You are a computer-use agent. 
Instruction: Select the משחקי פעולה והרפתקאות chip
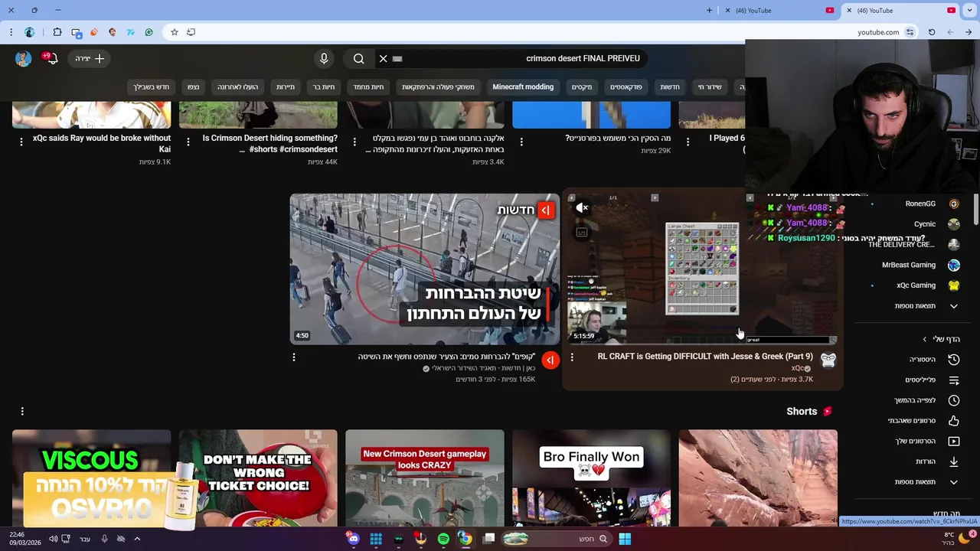click(439, 87)
